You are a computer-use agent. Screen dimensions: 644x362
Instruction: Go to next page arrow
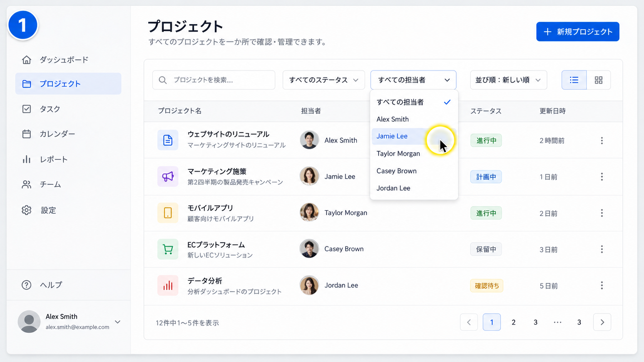click(602, 322)
